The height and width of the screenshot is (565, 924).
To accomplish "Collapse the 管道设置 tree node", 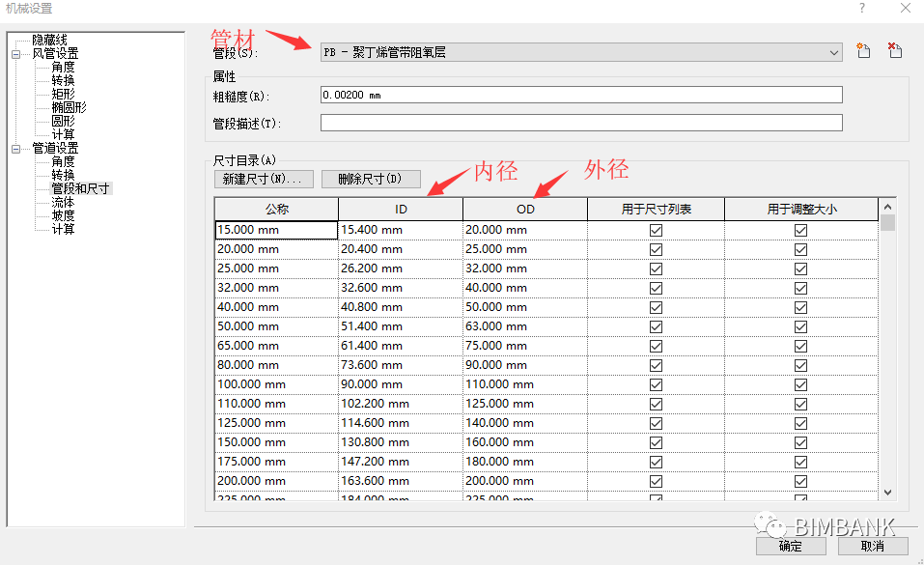I will click(15, 149).
